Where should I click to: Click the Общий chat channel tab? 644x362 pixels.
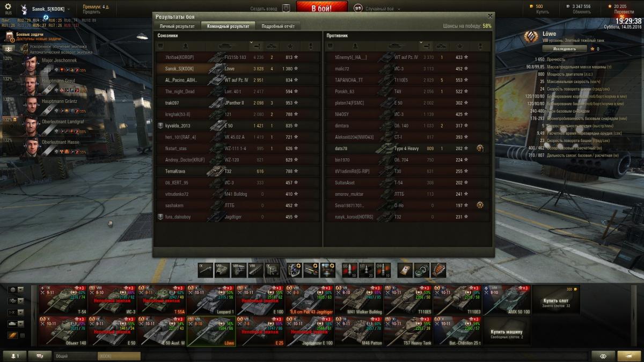click(x=75, y=356)
